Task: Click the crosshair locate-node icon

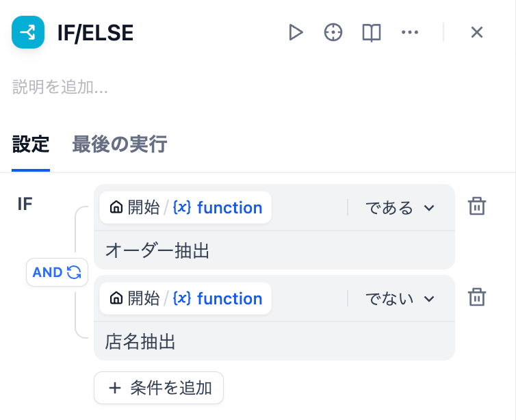Action: [x=333, y=32]
